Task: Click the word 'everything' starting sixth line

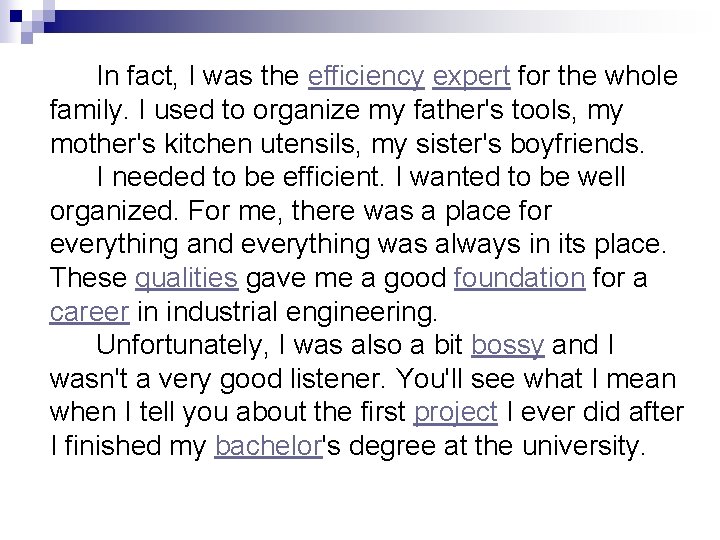Action: [114, 244]
